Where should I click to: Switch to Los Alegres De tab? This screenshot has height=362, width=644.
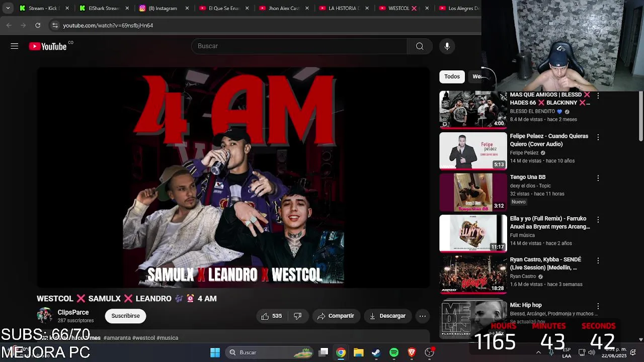point(459,8)
